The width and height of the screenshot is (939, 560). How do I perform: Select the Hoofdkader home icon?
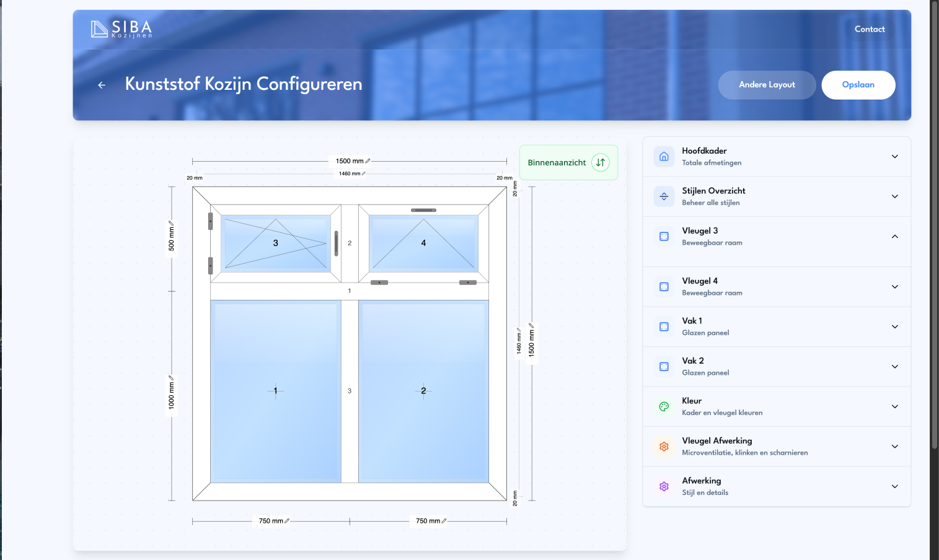pos(664,156)
